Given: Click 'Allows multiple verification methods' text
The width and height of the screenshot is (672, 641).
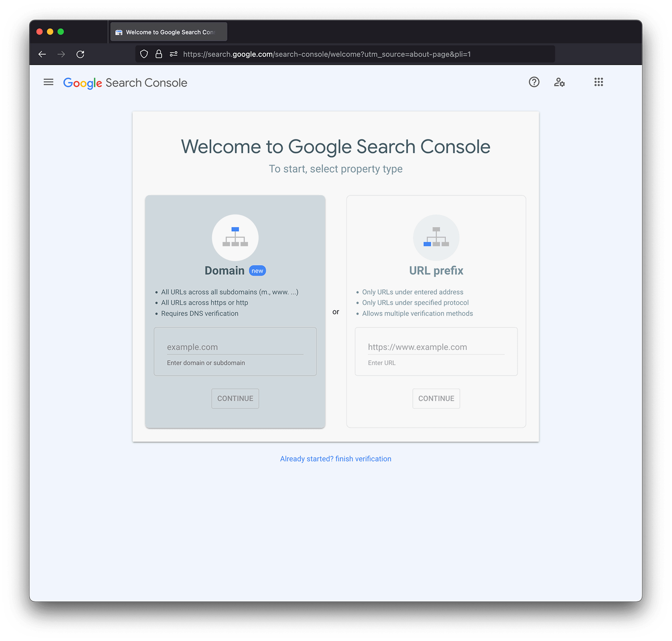Looking at the screenshot, I should 417,314.
